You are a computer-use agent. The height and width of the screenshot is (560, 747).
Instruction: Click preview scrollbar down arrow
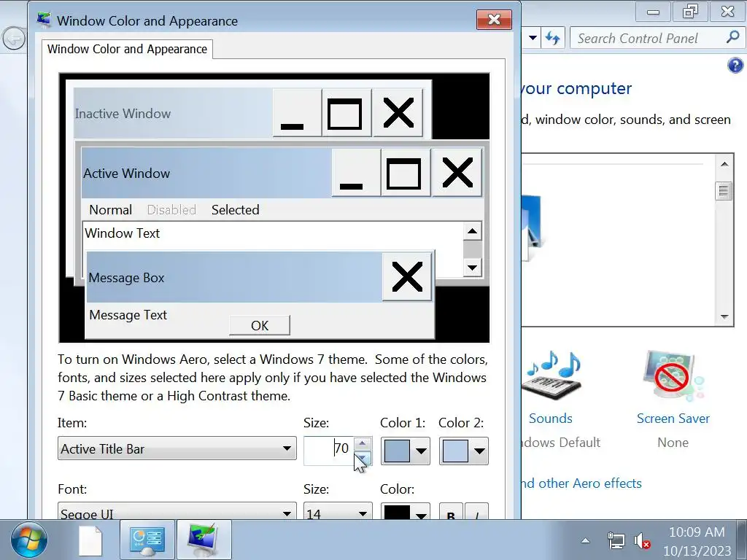[x=472, y=267]
